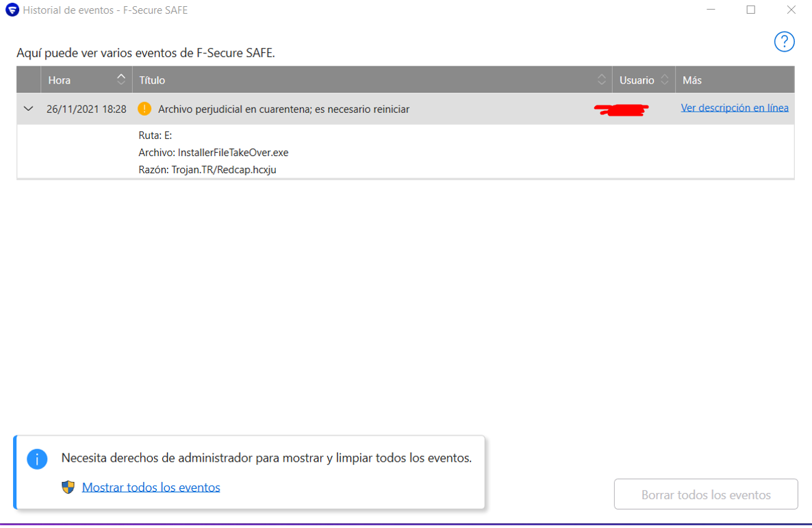This screenshot has height=528, width=812.
Task: Sort events by Hora column arrows
Action: (x=120, y=79)
